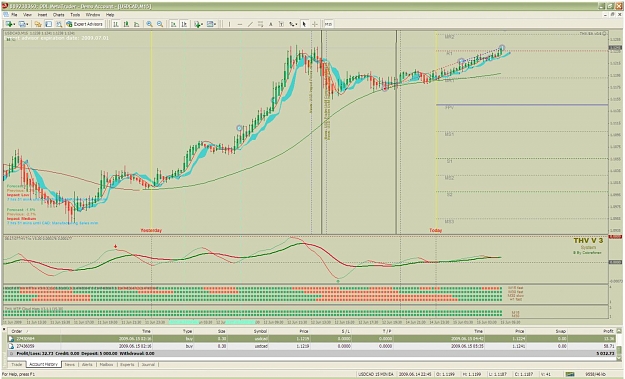
Task: Switch to the Experts tab
Action: (128, 365)
